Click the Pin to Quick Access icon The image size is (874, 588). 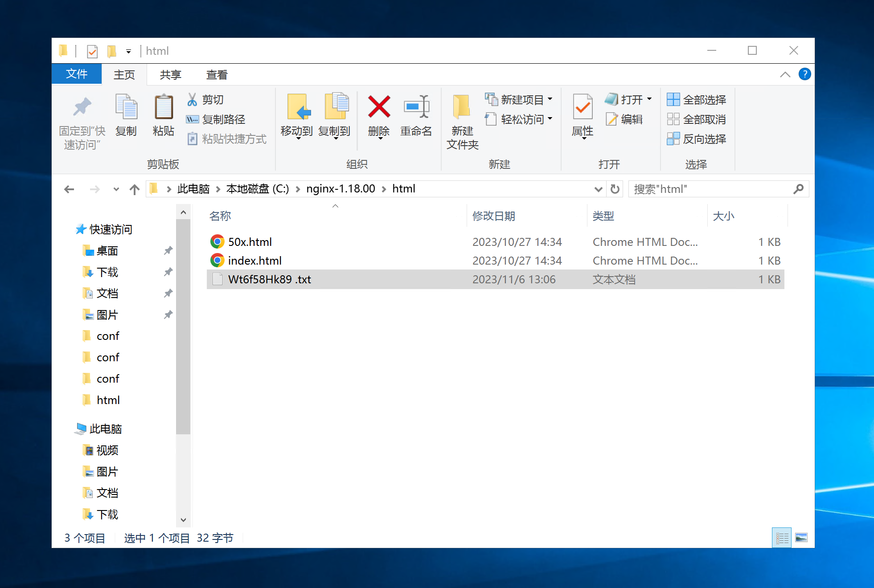tap(82, 107)
